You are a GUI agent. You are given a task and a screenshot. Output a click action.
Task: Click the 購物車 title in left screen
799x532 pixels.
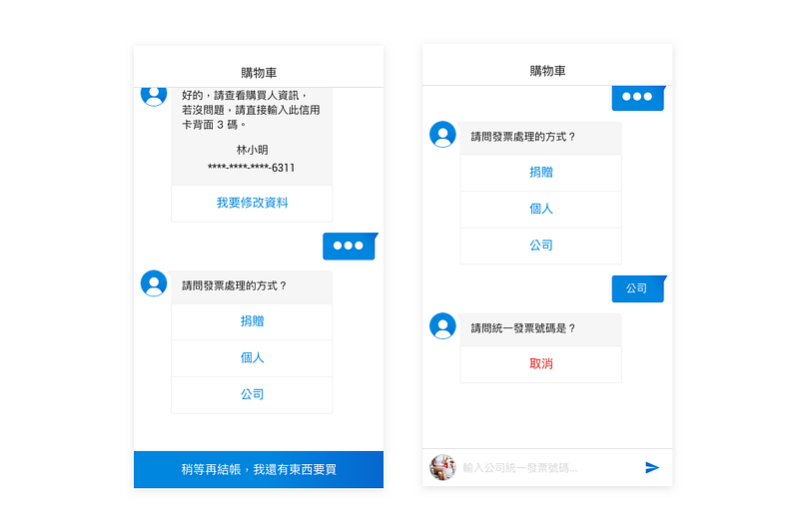click(x=259, y=73)
